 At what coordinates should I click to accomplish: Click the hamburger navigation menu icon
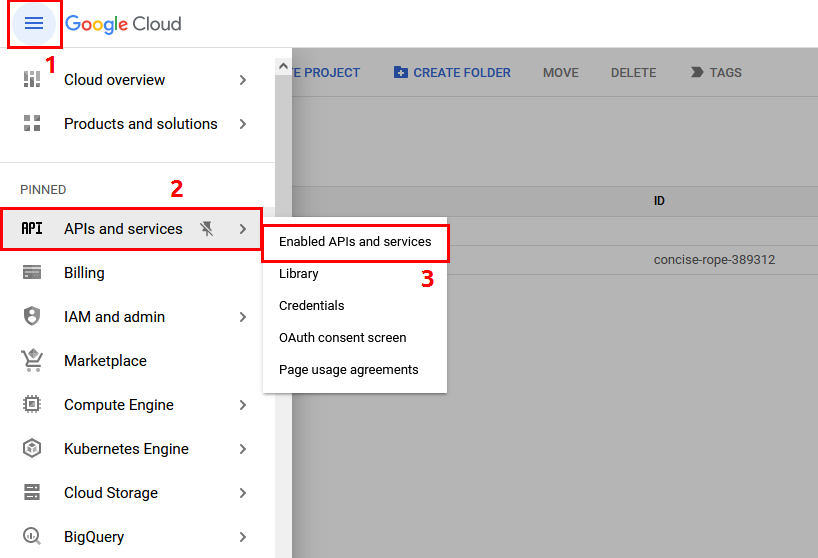point(34,24)
